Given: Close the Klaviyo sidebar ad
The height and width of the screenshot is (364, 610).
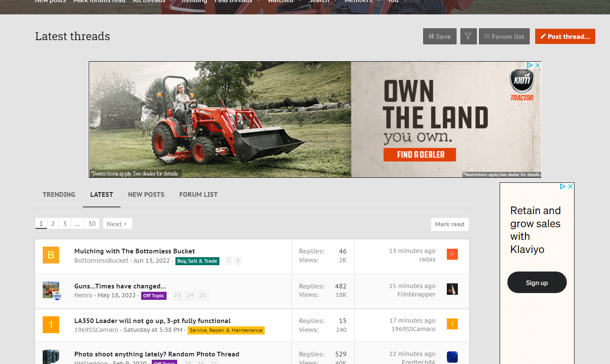Looking at the screenshot, I should 570,186.
